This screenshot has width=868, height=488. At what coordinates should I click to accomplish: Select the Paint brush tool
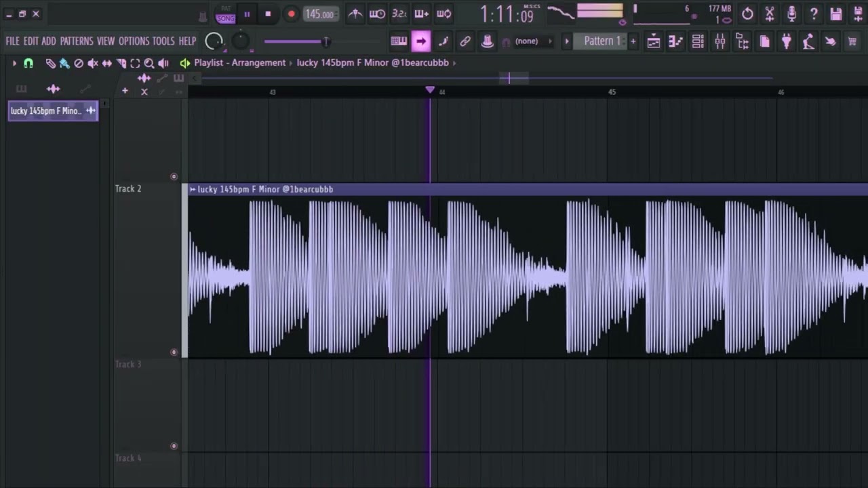(64, 63)
